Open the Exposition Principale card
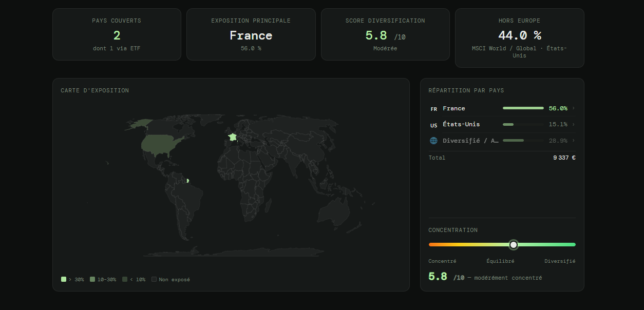The width and height of the screenshot is (644, 310). [251, 34]
